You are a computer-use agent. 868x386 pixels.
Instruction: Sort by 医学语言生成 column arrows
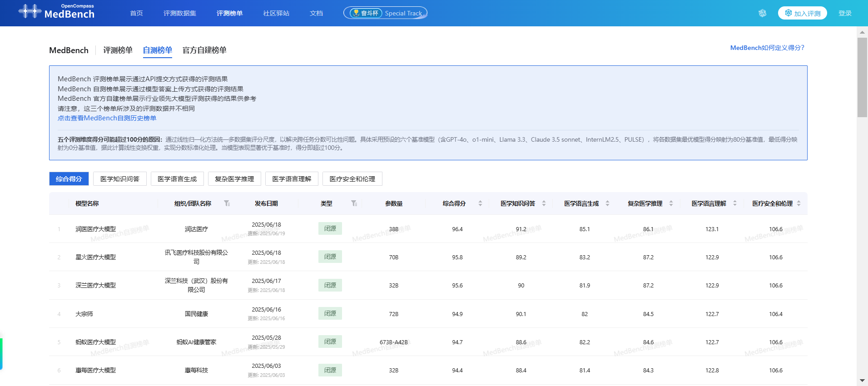pos(607,203)
